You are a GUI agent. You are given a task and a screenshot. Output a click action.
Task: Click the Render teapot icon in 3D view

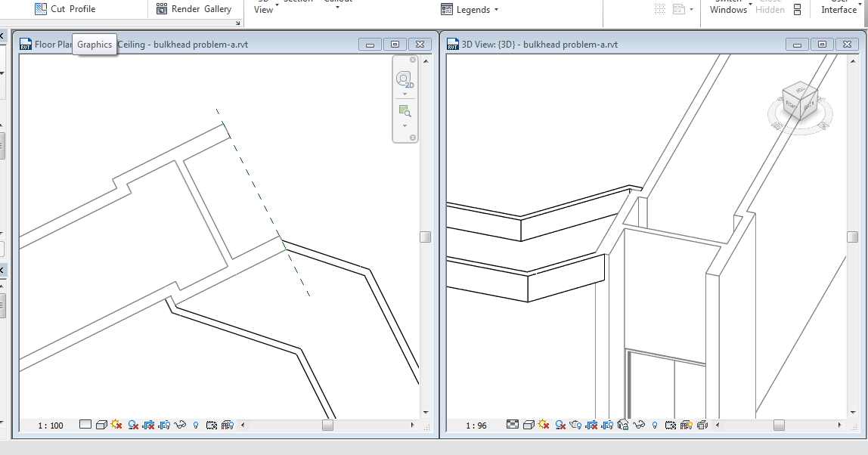tap(575, 425)
